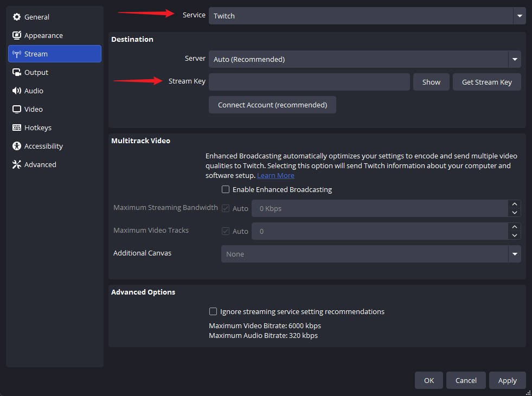Open Accessibility settings

pos(55,146)
